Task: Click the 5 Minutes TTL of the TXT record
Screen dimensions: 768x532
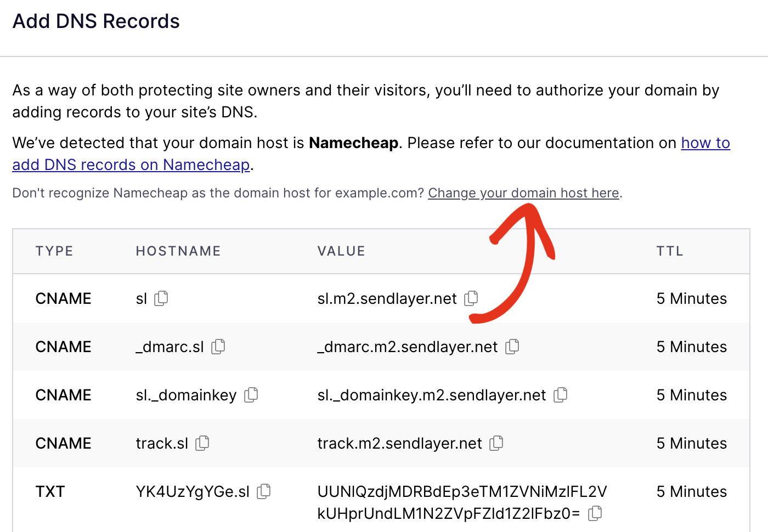Action: click(691, 491)
